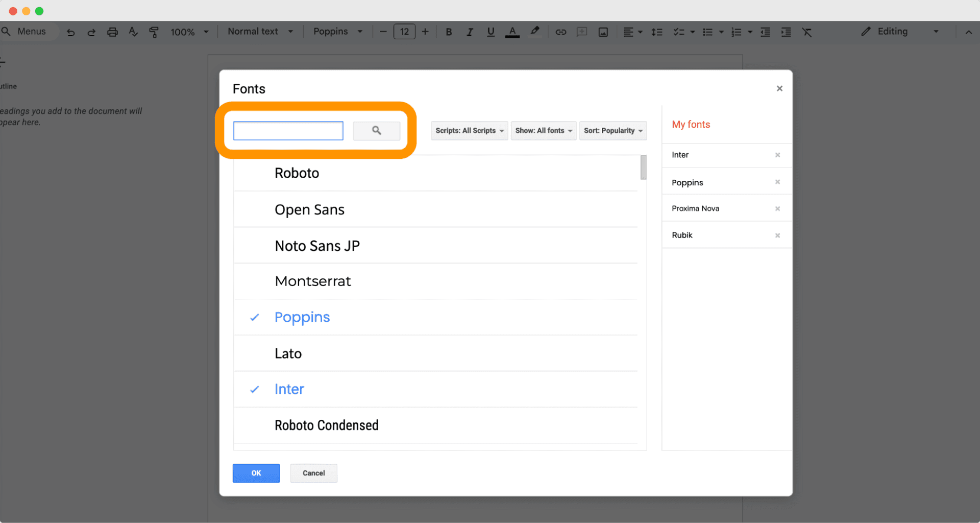Select the Paint format icon

154,32
